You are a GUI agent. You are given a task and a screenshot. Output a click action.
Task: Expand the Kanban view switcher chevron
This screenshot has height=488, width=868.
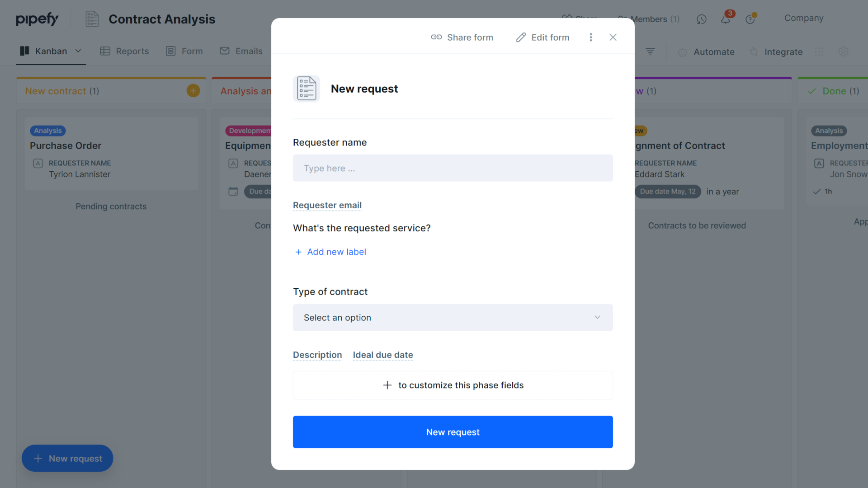79,51
